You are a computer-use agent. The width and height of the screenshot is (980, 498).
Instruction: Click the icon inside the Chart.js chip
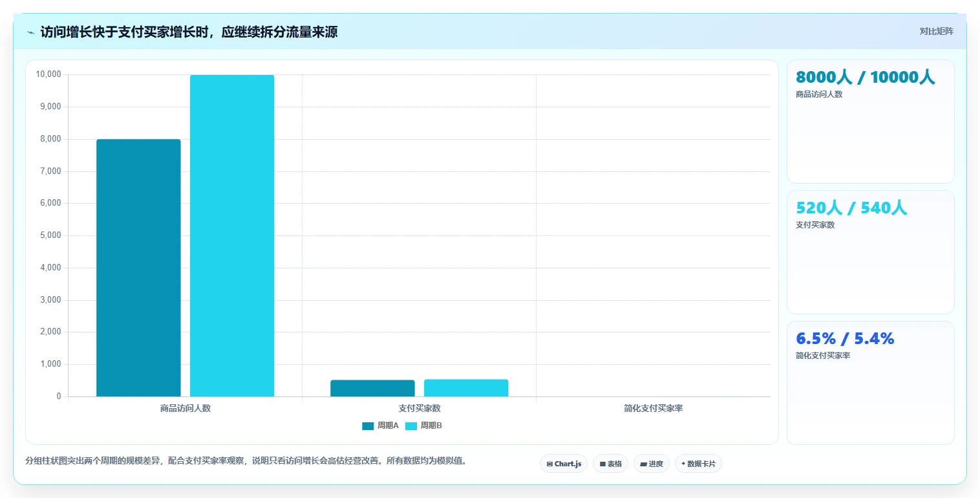(x=549, y=464)
